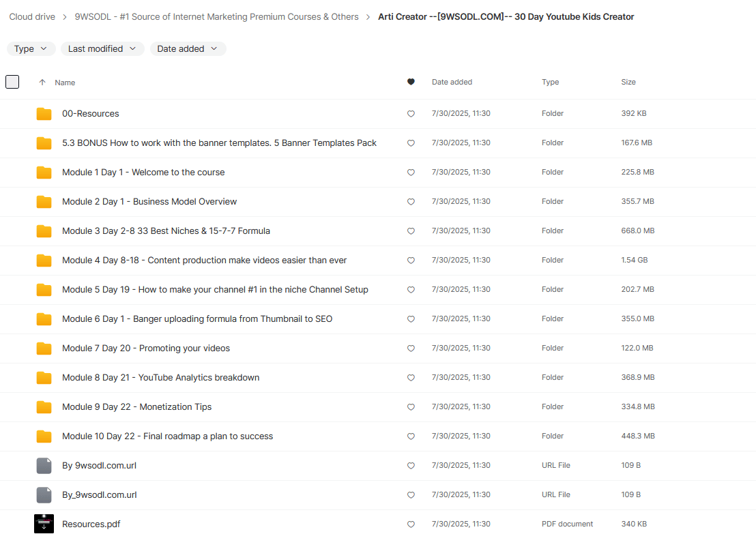Screen dimensions: 756x534
Task: Click the heart icon in column header
Action: (411, 82)
